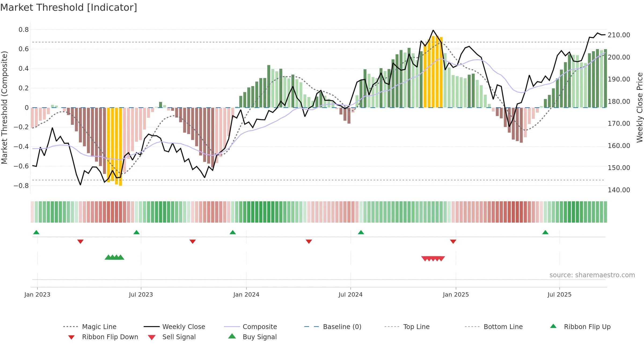Toggle the Ribbon Flip Down legend entry
The height and width of the screenshot is (362, 644).
click(103, 337)
